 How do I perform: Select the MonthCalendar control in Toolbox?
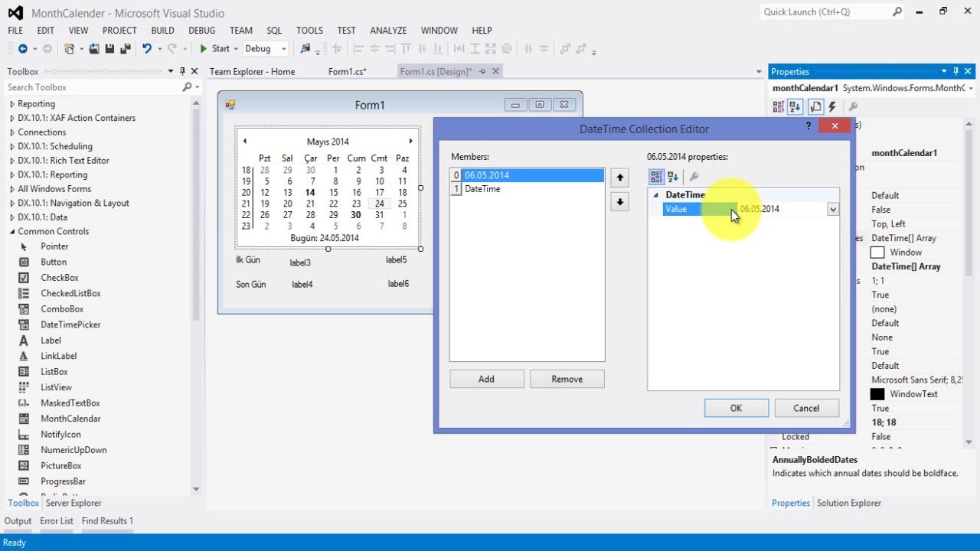[x=70, y=419]
